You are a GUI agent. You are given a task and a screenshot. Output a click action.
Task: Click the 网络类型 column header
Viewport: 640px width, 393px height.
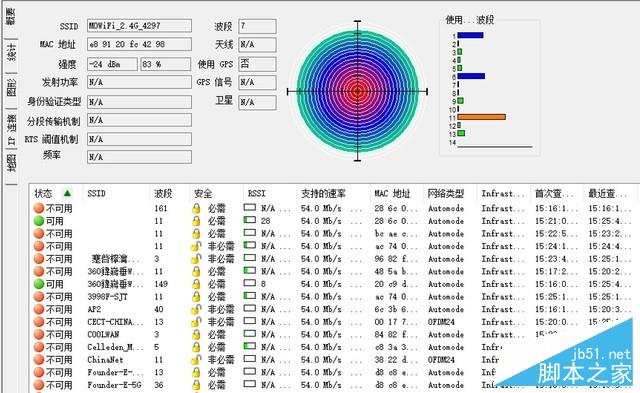(x=446, y=193)
